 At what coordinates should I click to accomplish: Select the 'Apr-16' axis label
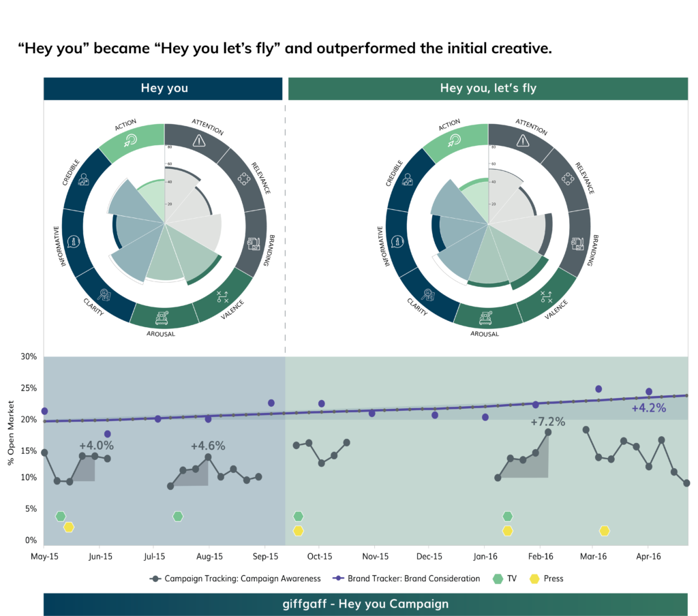pyautogui.click(x=649, y=556)
